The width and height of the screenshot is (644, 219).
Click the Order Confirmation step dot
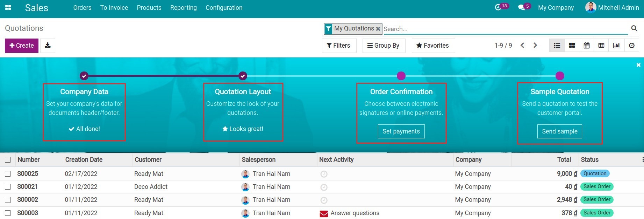point(401,76)
